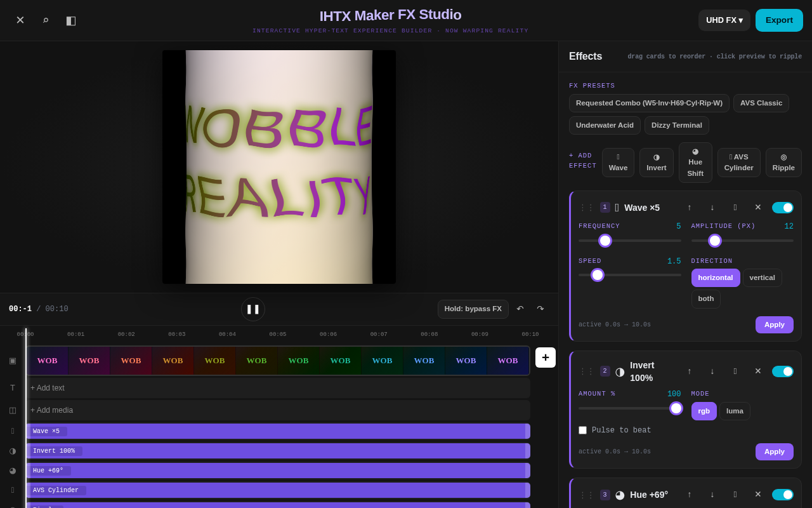
Task: Add clip with the plus button
Action: coord(546,358)
